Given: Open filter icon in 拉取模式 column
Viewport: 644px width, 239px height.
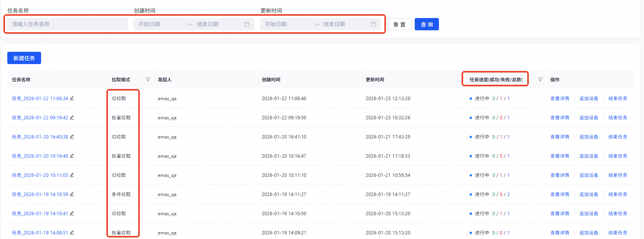Looking at the screenshot, I should 148,79.
